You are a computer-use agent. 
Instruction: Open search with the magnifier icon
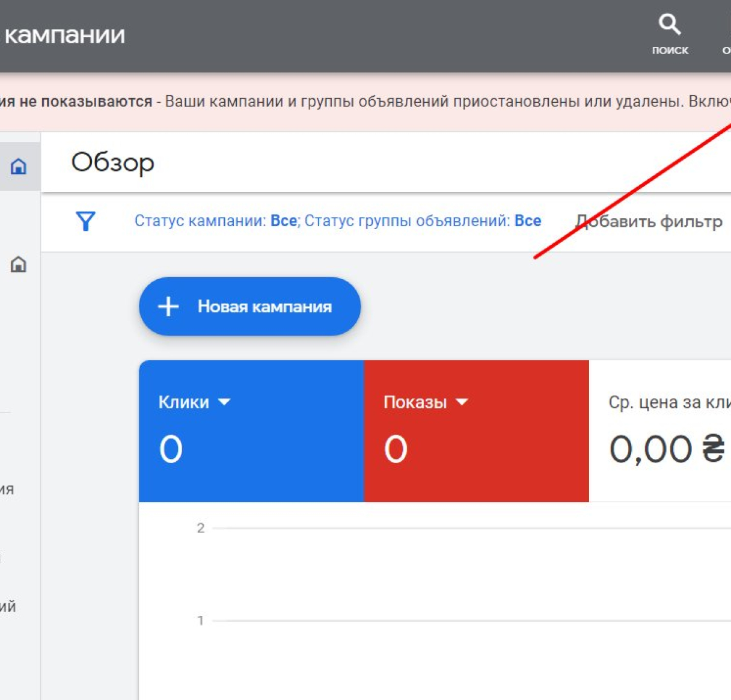click(x=669, y=25)
